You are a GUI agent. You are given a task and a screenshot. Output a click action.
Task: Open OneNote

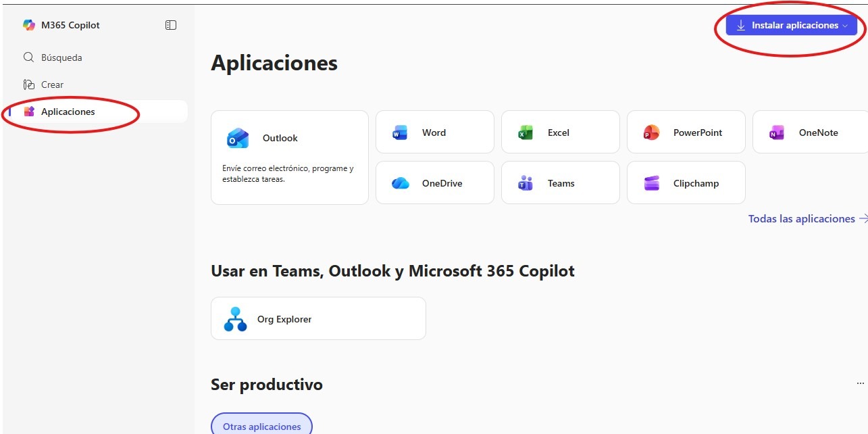point(811,132)
